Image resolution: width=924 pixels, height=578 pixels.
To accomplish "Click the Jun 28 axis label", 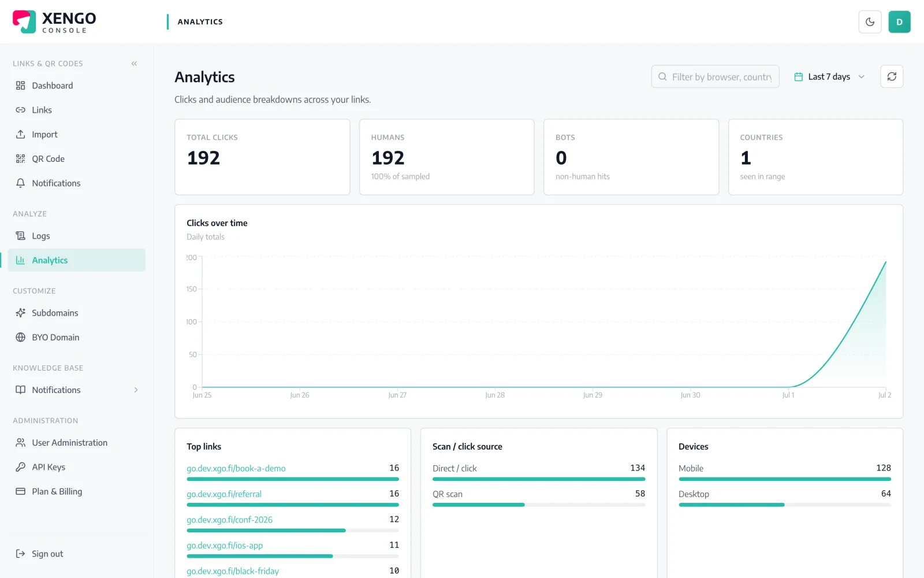I will click(x=495, y=395).
